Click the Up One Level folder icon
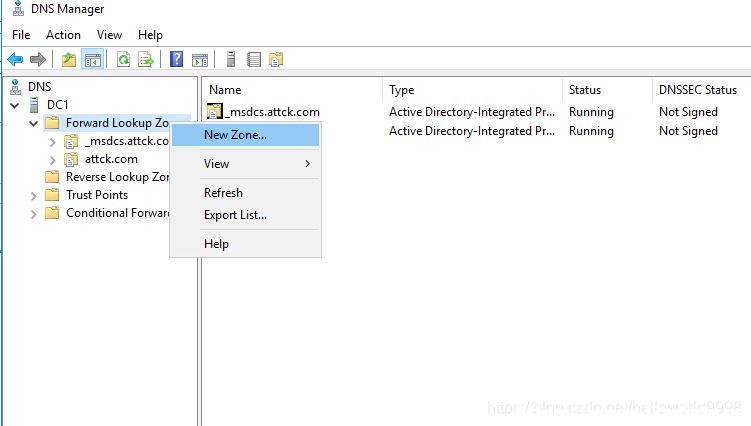Image resolution: width=751 pixels, height=426 pixels. coord(69,59)
